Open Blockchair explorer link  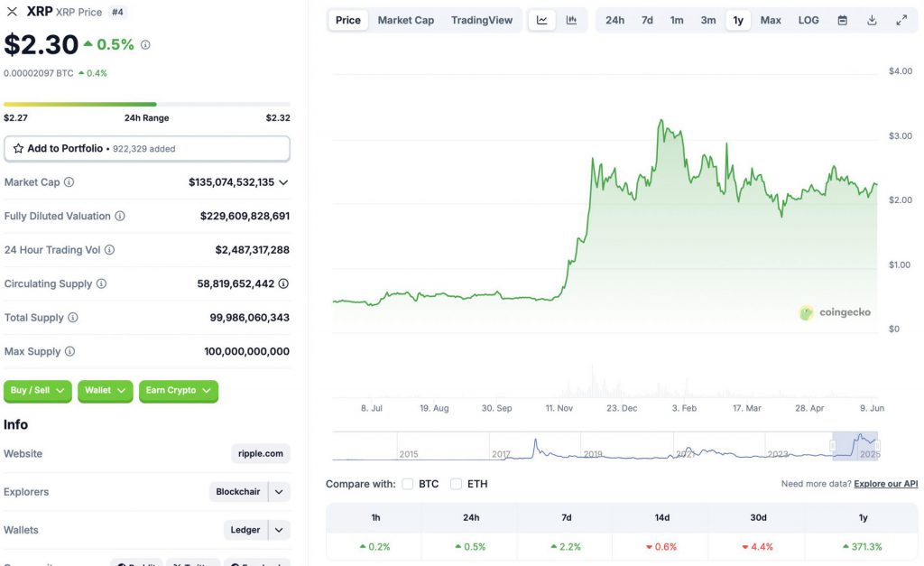[238, 492]
